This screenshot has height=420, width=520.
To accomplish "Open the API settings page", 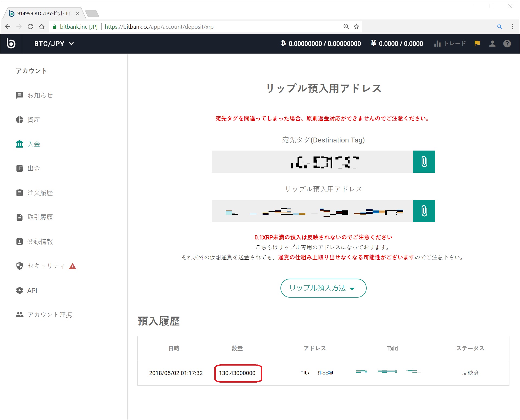I will pyautogui.click(x=32, y=290).
